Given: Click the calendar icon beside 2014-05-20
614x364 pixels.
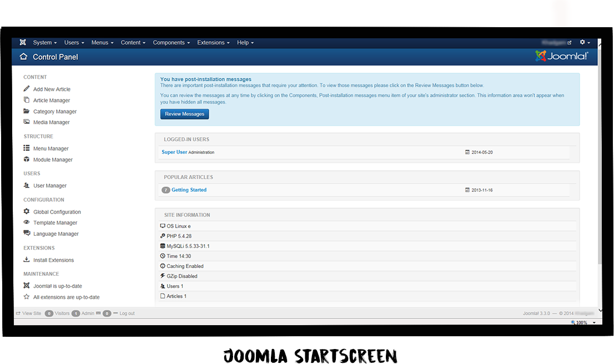Looking at the screenshot, I should 467,152.
